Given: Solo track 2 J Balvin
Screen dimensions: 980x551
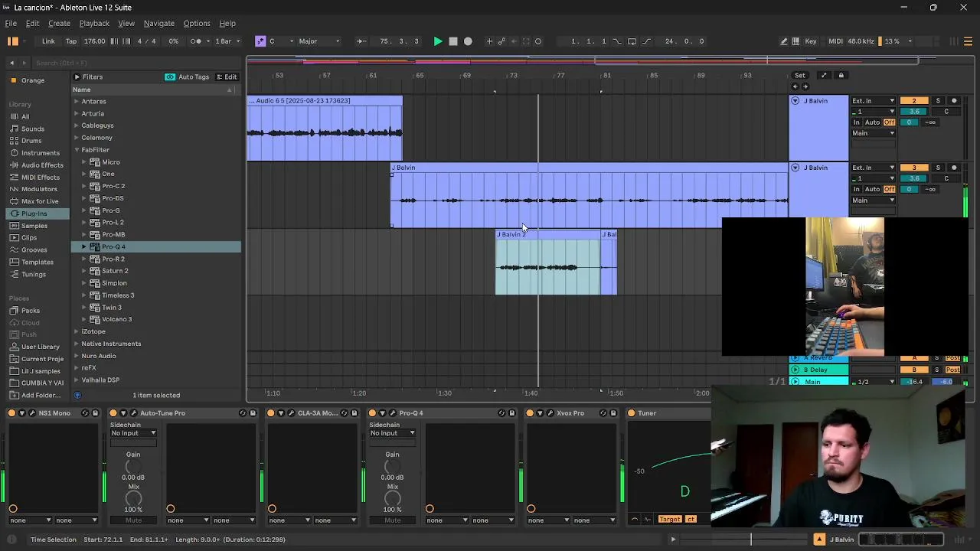Looking at the screenshot, I should (937, 101).
